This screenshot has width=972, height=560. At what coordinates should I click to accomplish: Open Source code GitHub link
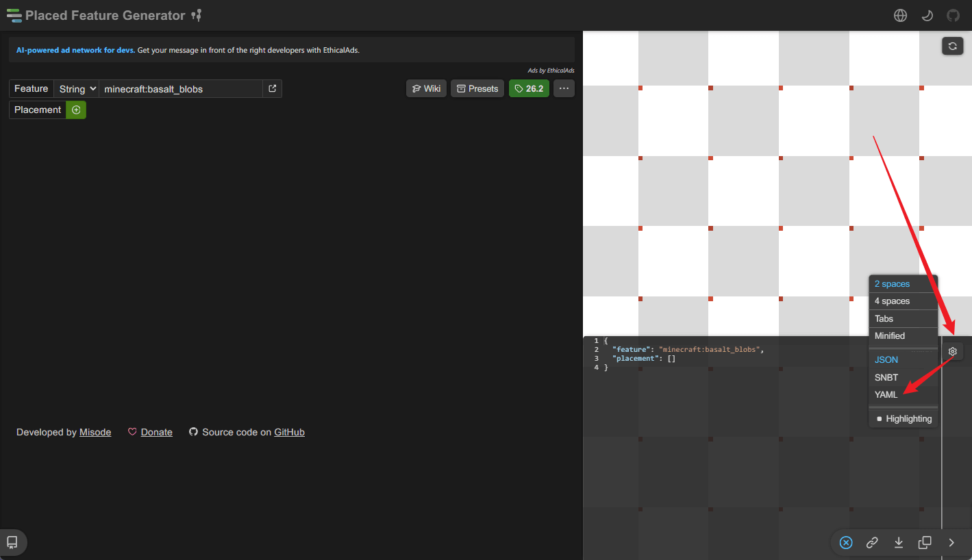(289, 432)
